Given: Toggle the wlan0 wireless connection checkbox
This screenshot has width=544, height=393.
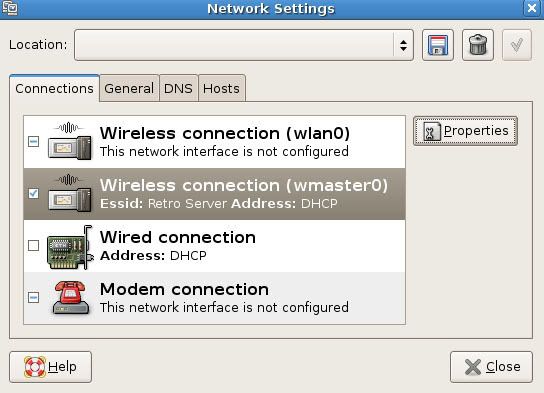Looking at the screenshot, I should (x=33, y=141).
